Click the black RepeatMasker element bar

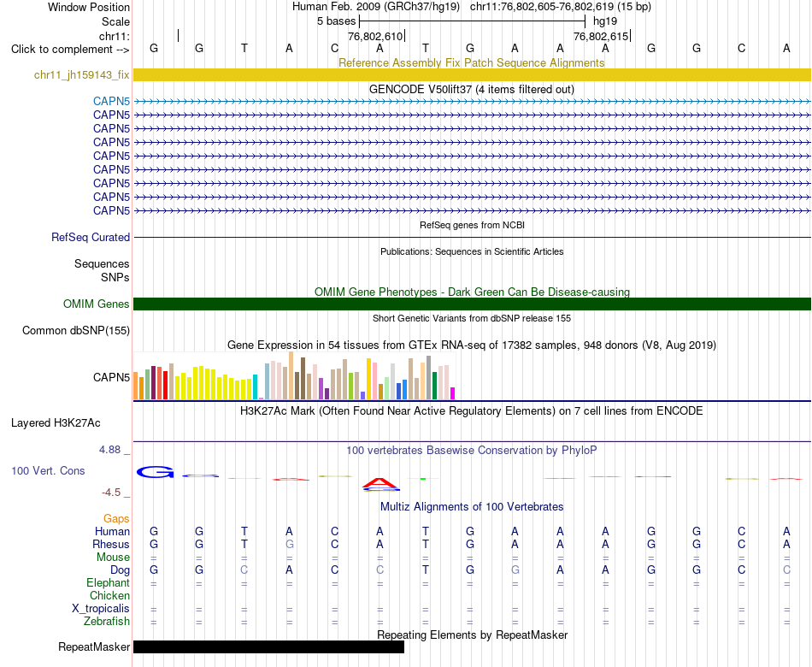(x=268, y=646)
